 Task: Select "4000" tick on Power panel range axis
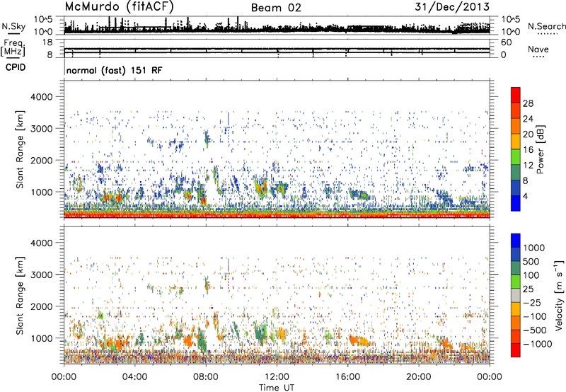coord(41,97)
